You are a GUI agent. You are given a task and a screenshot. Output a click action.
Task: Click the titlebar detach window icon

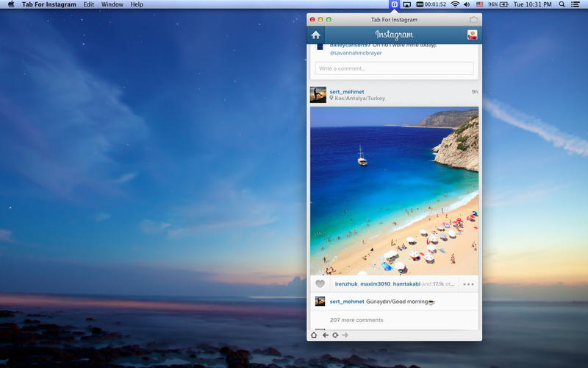click(473, 20)
